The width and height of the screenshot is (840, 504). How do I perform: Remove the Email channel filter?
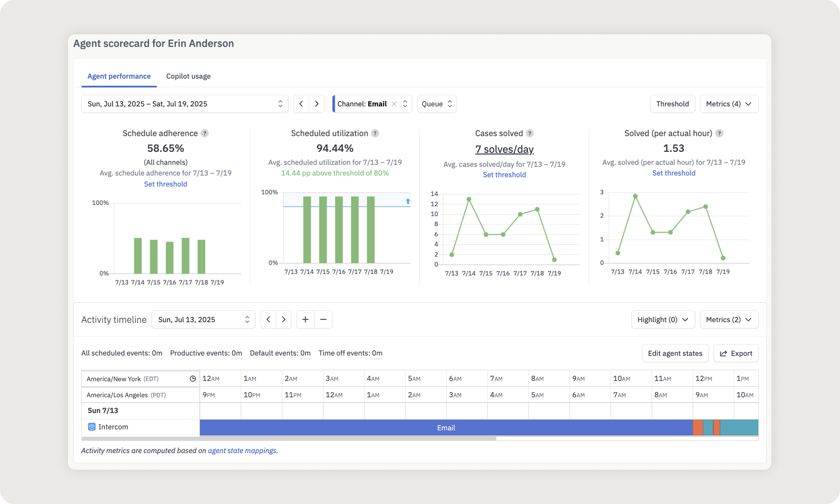coord(394,104)
